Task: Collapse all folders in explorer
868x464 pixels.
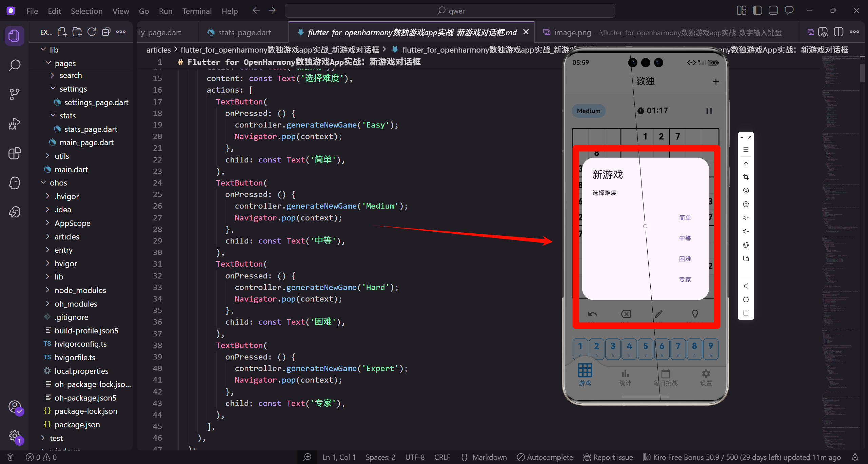Action: click(106, 32)
